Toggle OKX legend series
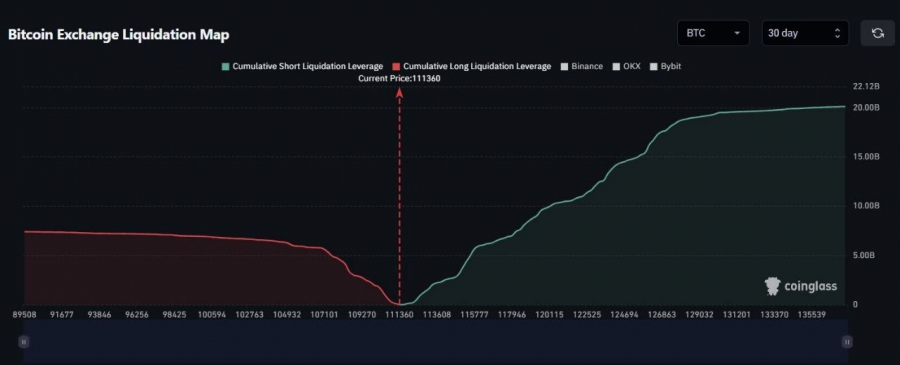Viewport: 900px width, 365px height. 626,67
